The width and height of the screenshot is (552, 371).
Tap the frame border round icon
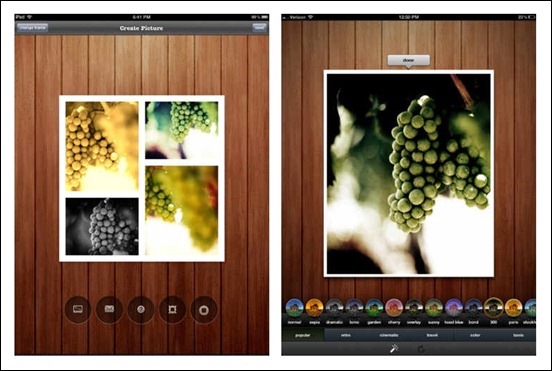click(x=172, y=309)
